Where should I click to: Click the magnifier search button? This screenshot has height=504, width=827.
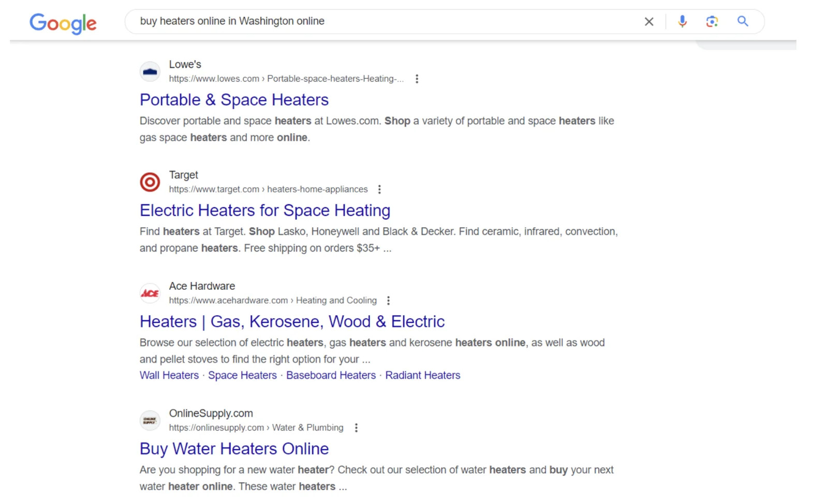point(743,21)
